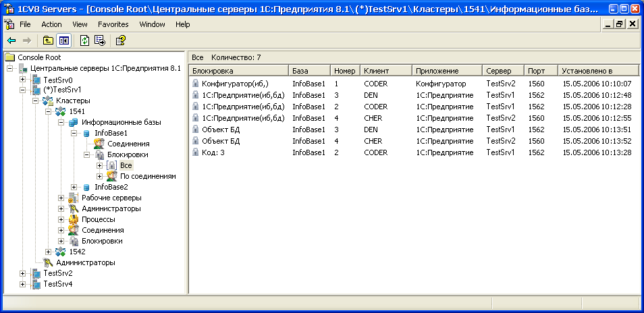Select the Администраторы node under TestSrv1 directly
The width and height of the screenshot is (644, 313).
(86, 262)
